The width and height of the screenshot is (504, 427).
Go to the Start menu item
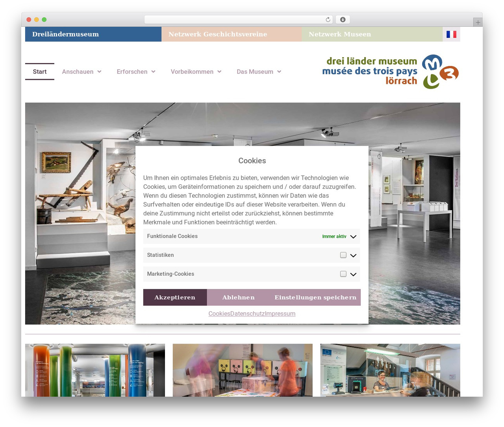coord(40,72)
